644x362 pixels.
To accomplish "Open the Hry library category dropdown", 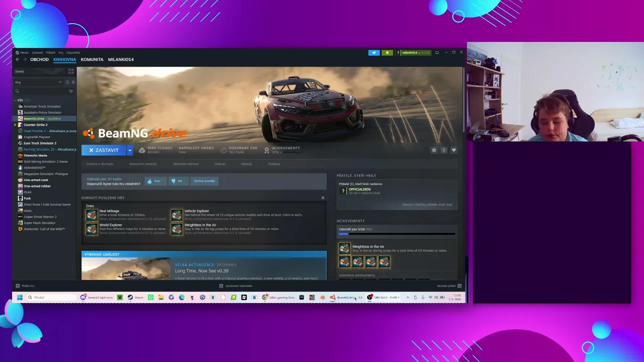I will coord(39,82).
